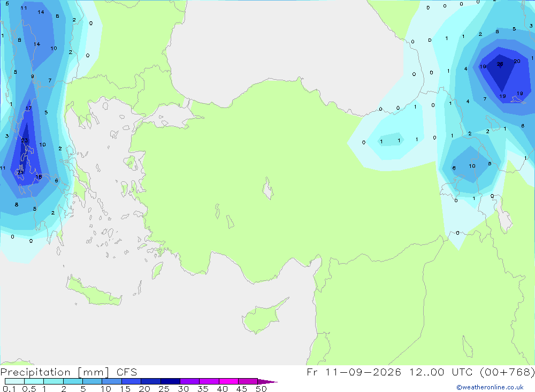Select the map value '16'
The width and height of the screenshot is (535, 392).
coord(39,176)
